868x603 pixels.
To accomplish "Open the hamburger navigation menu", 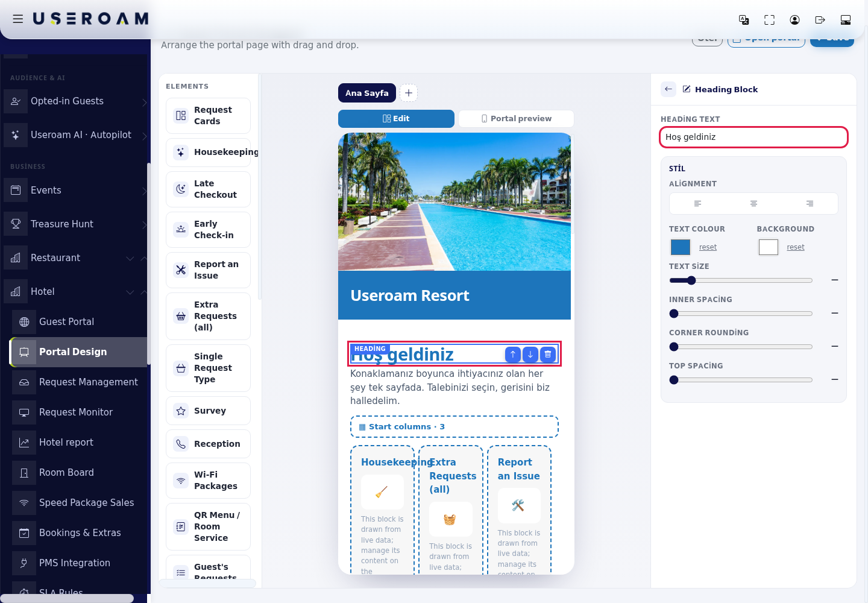I will click(x=18, y=19).
